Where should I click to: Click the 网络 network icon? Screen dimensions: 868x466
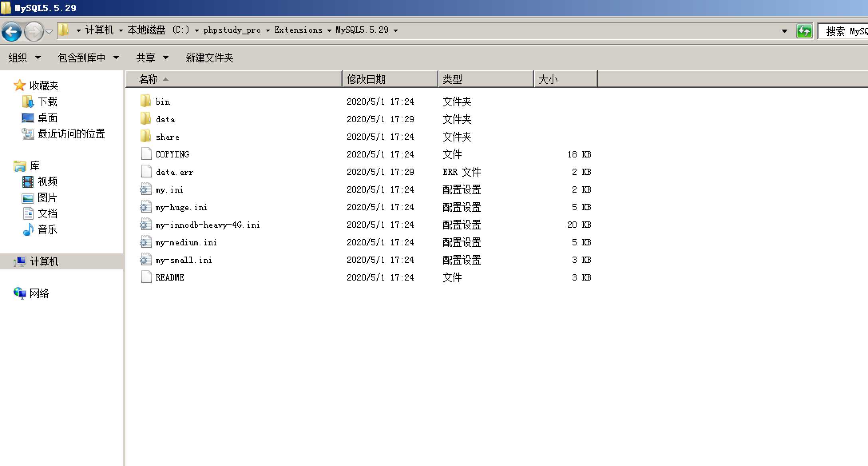coord(20,293)
